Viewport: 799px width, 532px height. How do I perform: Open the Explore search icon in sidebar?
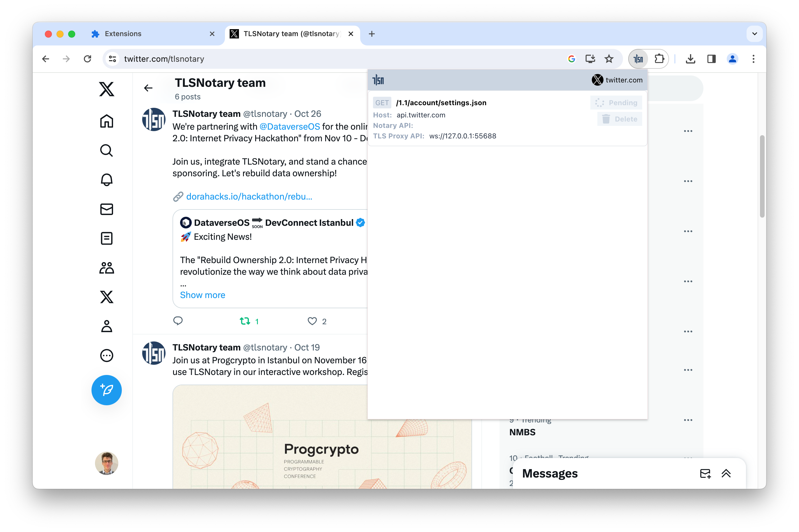[x=107, y=150]
